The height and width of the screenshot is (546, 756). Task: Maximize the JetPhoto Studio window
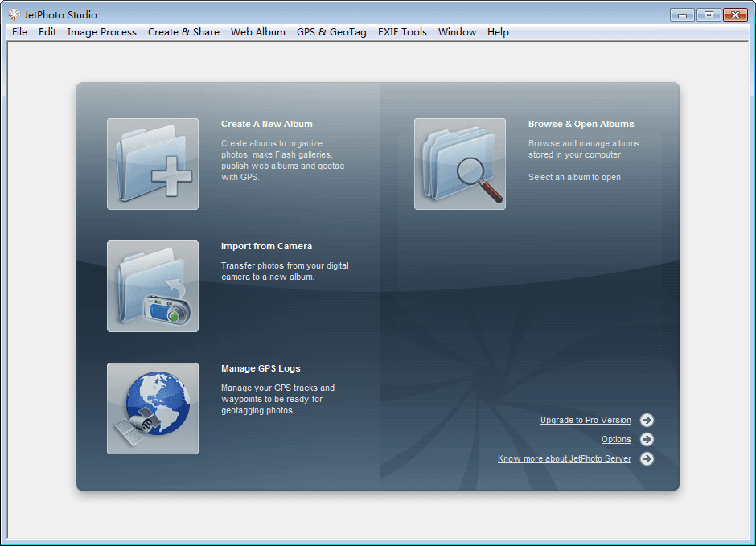pos(709,15)
